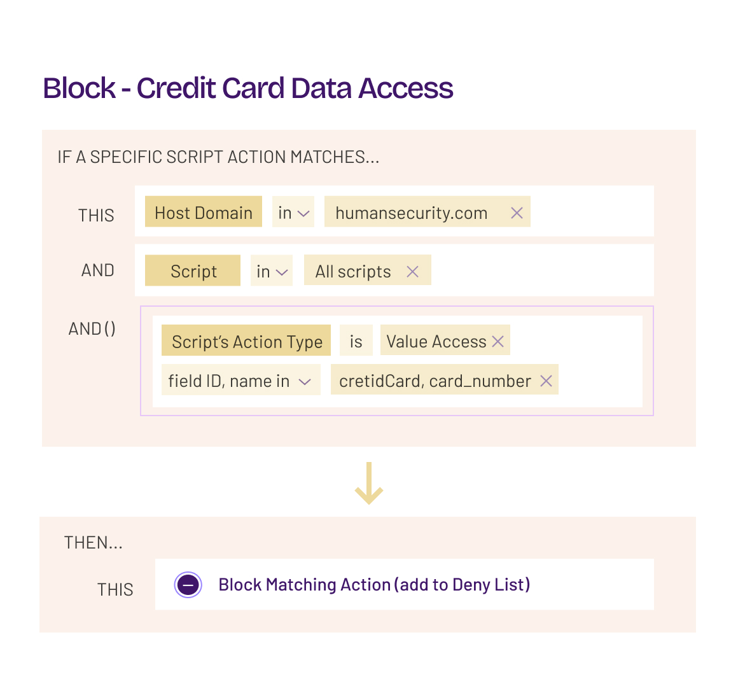Remove the humansecurity.com domain value
This screenshot has width=738, height=700.
coord(517,213)
